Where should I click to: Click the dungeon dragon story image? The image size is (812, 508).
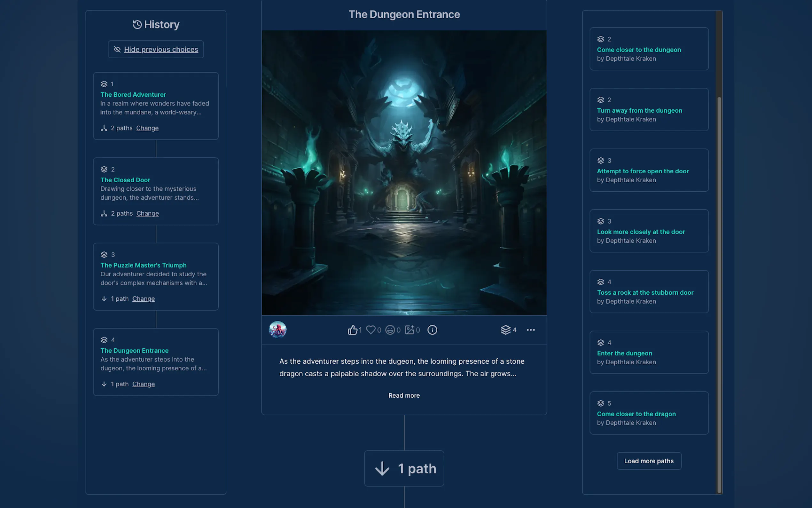tap(404, 173)
